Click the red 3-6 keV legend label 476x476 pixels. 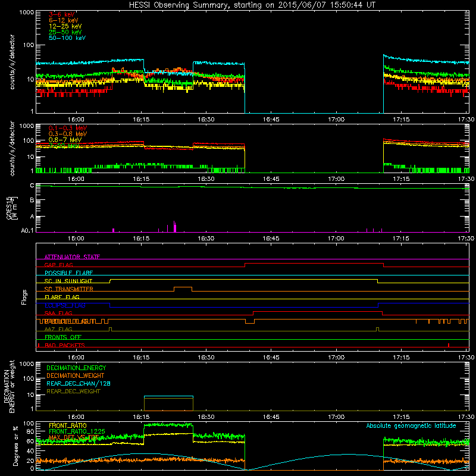(62, 14)
